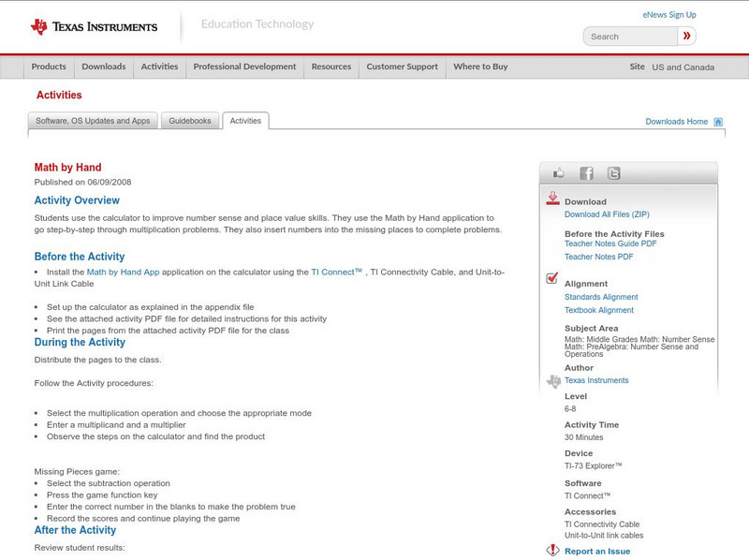The height and width of the screenshot is (560, 749).
Task: Switch to the Guidebooks tab
Action: pos(190,121)
